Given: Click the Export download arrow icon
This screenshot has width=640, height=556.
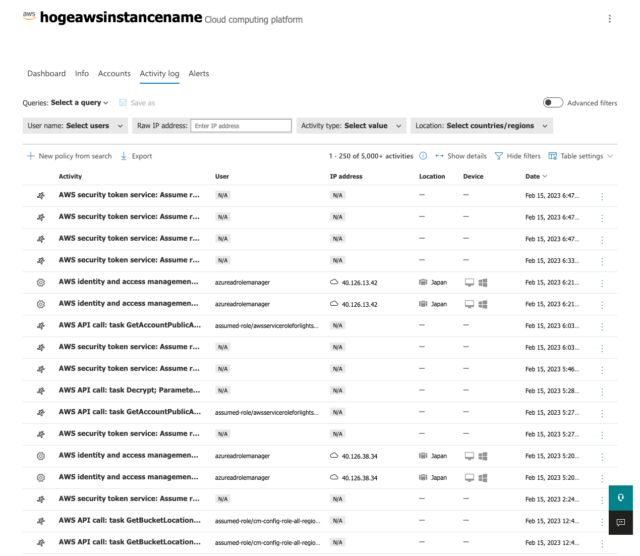Looking at the screenshot, I should [124, 156].
